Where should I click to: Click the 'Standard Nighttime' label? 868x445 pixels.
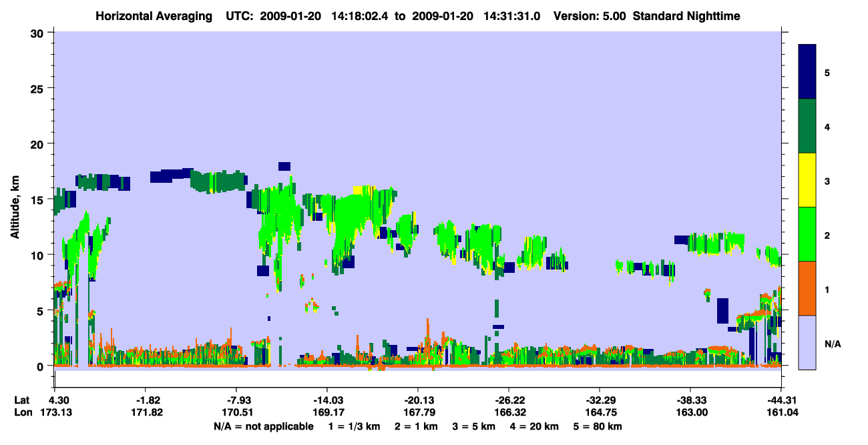point(687,16)
